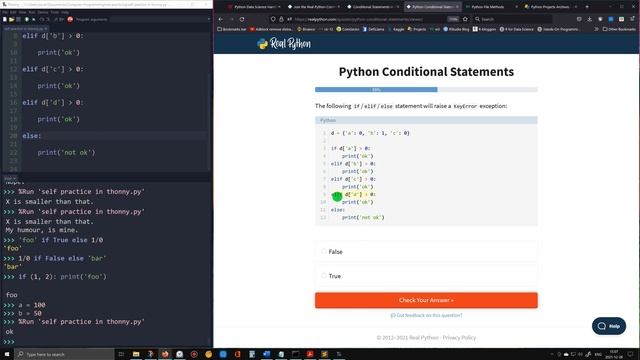The image size is (640, 360).
Task: Click editor line with print('not ok')
Action: point(66,152)
